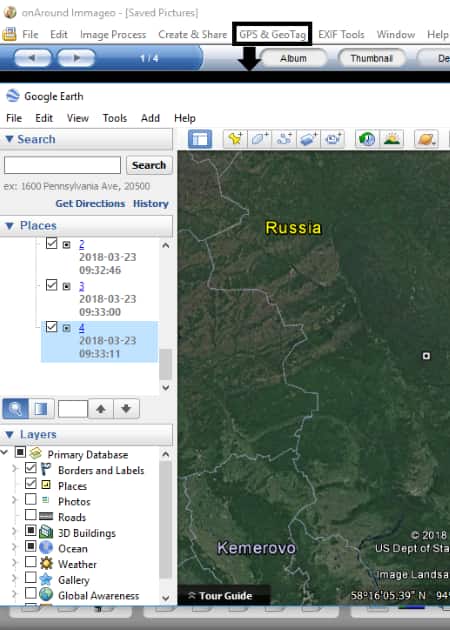Toggle the Ocean layer checkbox
The height and width of the screenshot is (630, 450).
(x=31, y=546)
